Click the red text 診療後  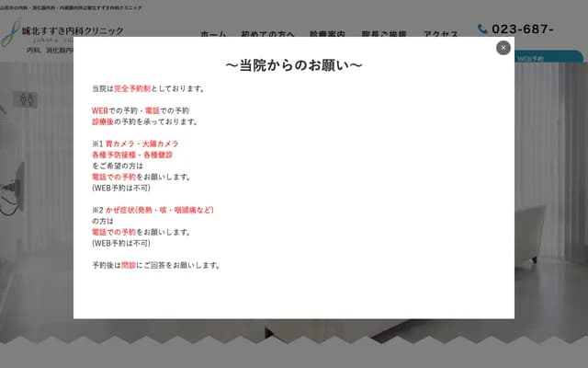tap(103, 121)
